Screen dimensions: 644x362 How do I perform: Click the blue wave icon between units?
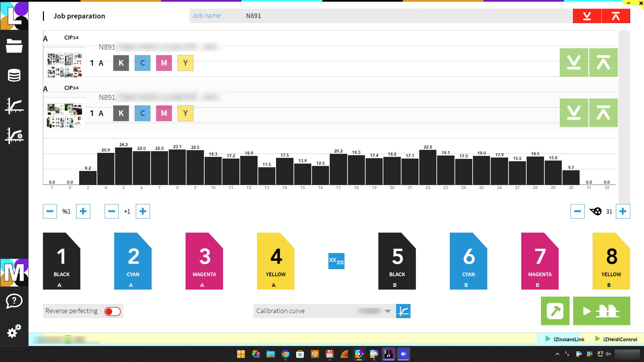tap(336, 261)
